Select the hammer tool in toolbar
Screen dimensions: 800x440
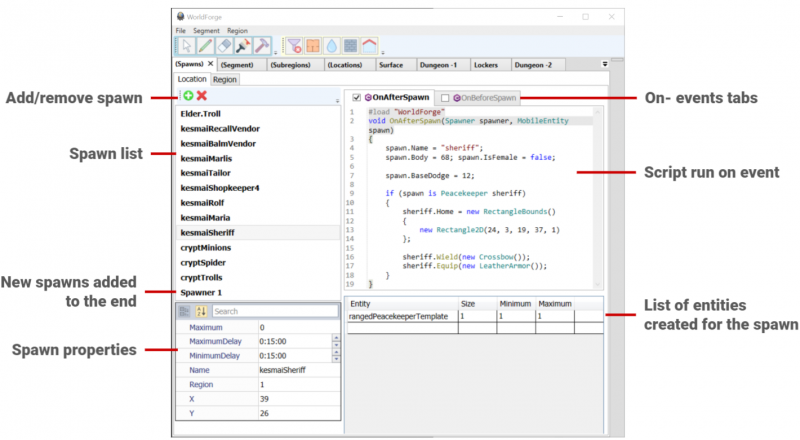click(x=261, y=45)
